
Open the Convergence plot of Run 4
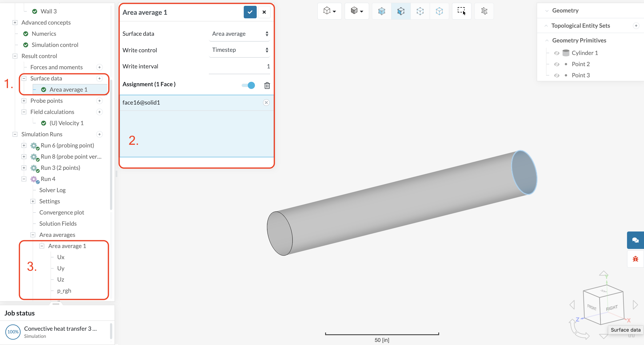tap(61, 212)
